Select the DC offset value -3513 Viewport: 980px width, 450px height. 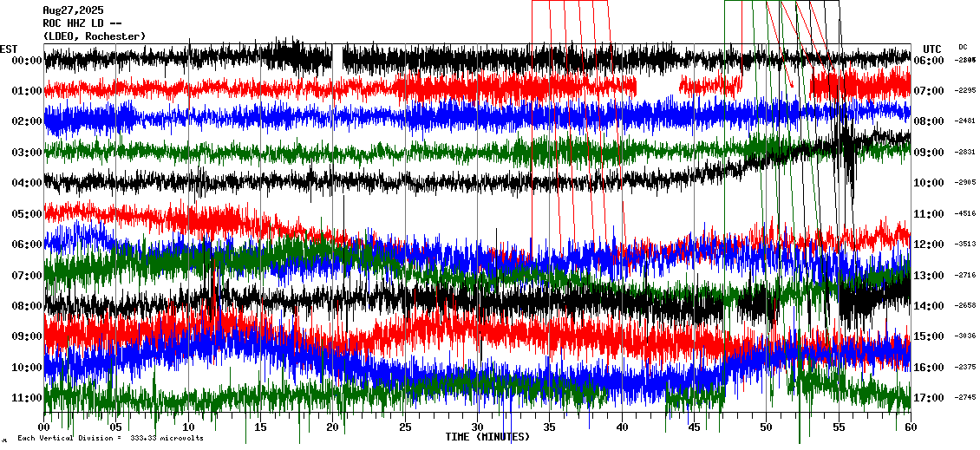point(966,245)
